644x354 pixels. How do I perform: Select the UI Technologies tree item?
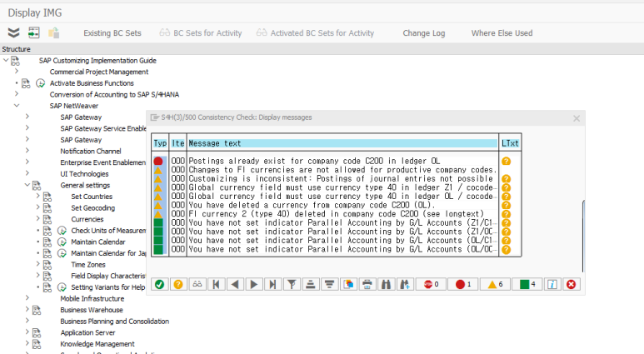coord(84,174)
